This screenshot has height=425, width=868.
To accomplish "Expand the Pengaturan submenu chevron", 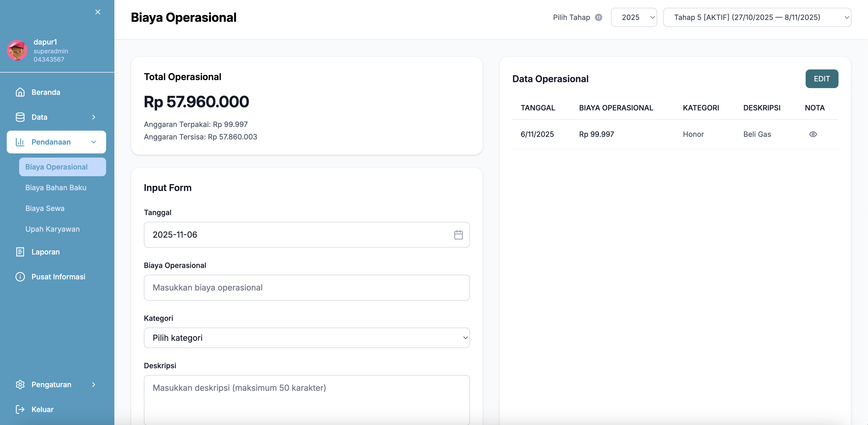I will (x=94, y=385).
